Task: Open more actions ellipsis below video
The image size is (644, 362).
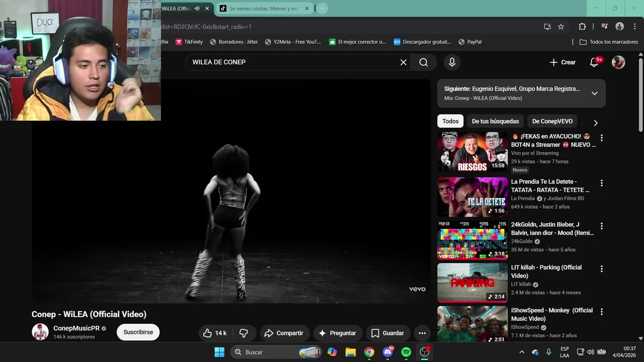Action: (x=422, y=333)
